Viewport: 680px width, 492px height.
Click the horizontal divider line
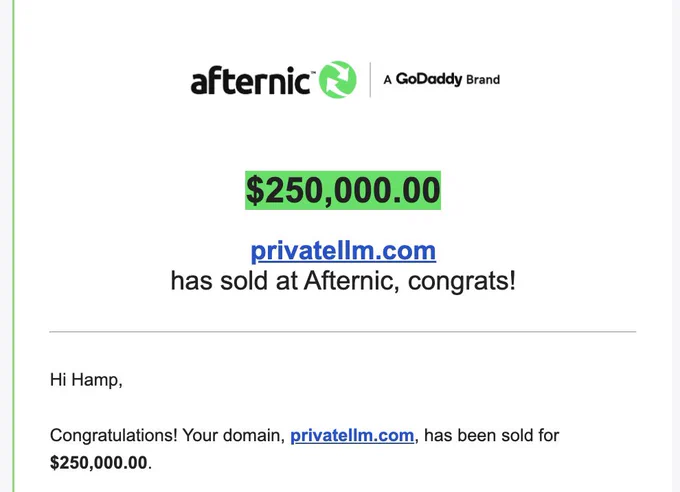[x=343, y=331]
